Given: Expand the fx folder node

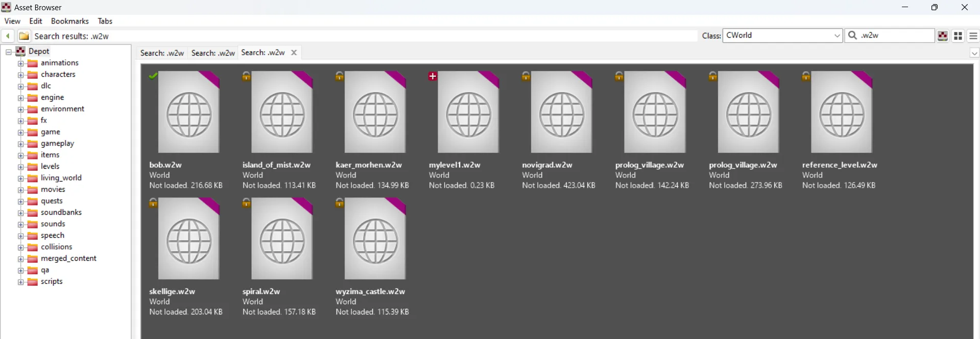Looking at the screenshot, I should pos(21,121).
